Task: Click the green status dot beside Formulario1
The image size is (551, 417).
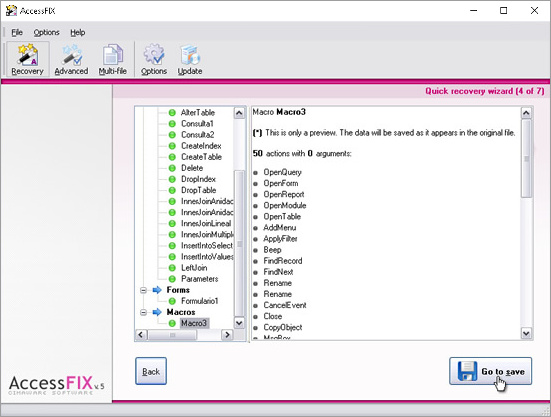Action: 172,301
